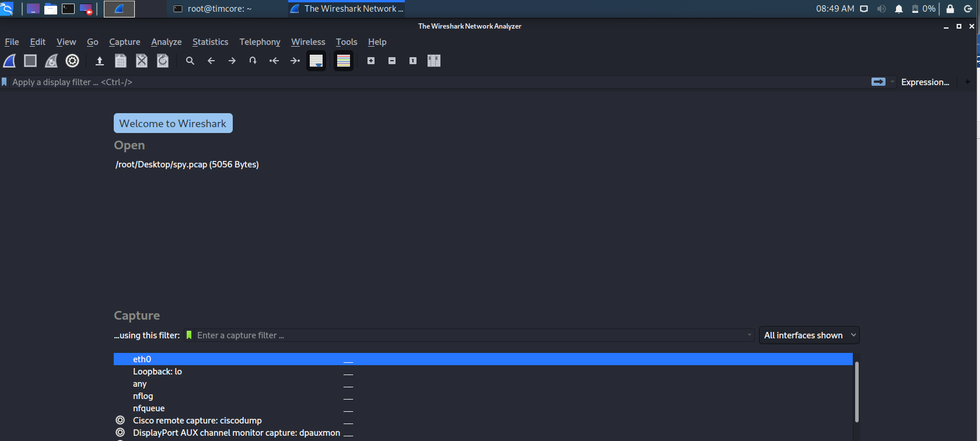Click the capture filter bookmark icon

click(189, 335)
